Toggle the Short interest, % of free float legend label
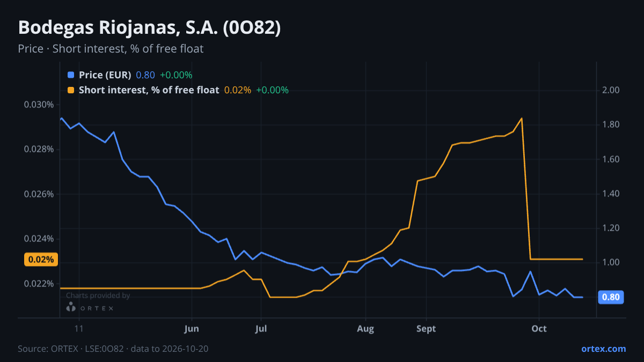 pos(149,90)
